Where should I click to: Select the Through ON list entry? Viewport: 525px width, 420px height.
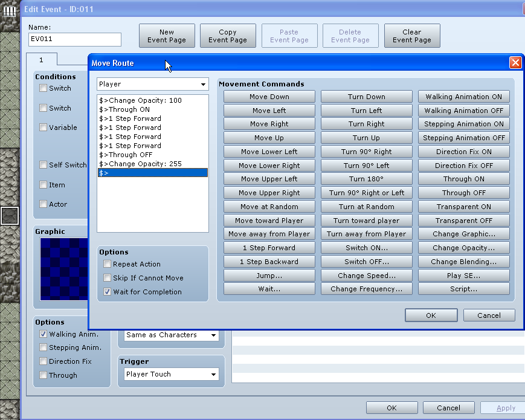click(124, 109)
